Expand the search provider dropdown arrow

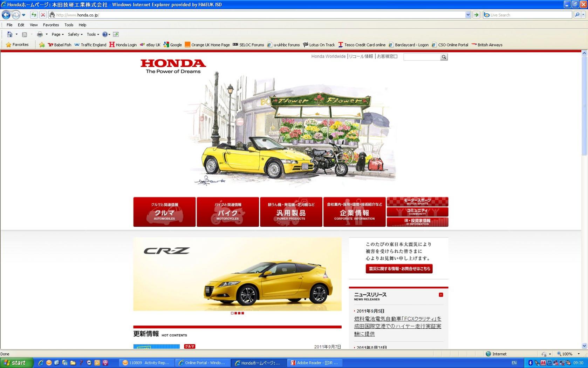point(583,15)
